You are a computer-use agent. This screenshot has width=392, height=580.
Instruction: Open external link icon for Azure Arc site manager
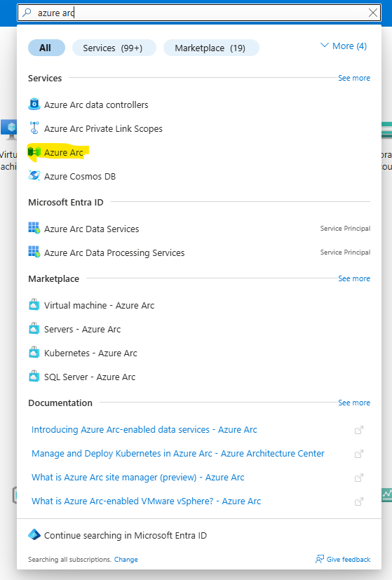[359, 478]
